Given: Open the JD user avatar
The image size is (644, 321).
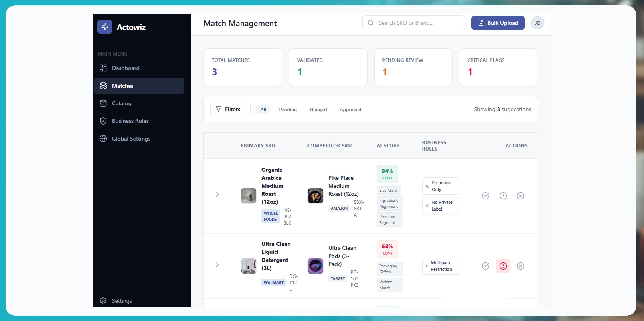Looking at the screenshot, I should point(537,23).
